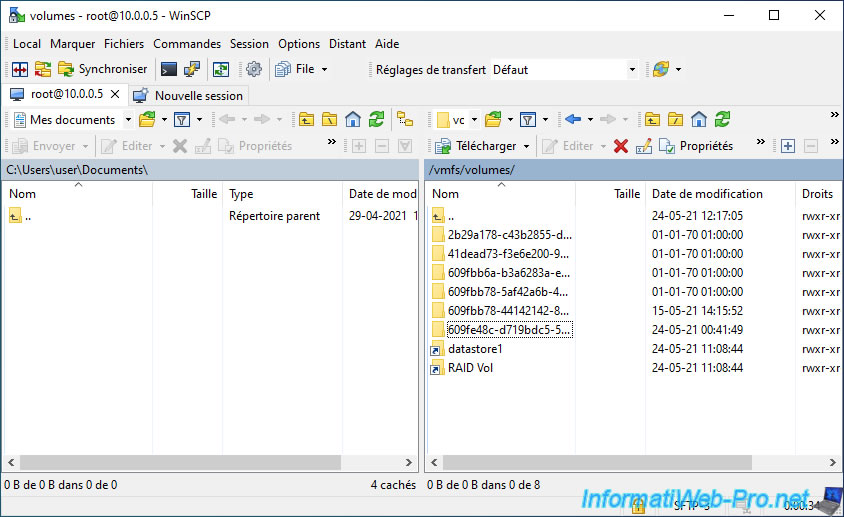Open local folder browse icon

tap(147, 120)
